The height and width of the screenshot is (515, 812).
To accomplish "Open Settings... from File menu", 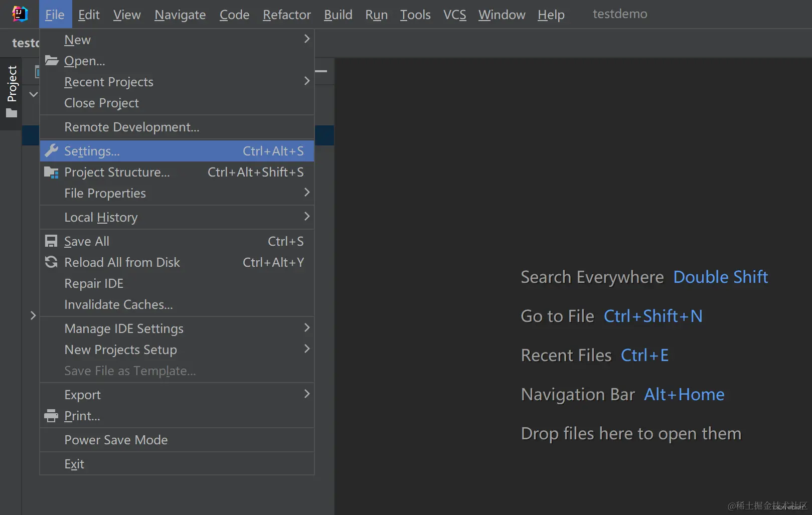I will (x=177, y=151).
